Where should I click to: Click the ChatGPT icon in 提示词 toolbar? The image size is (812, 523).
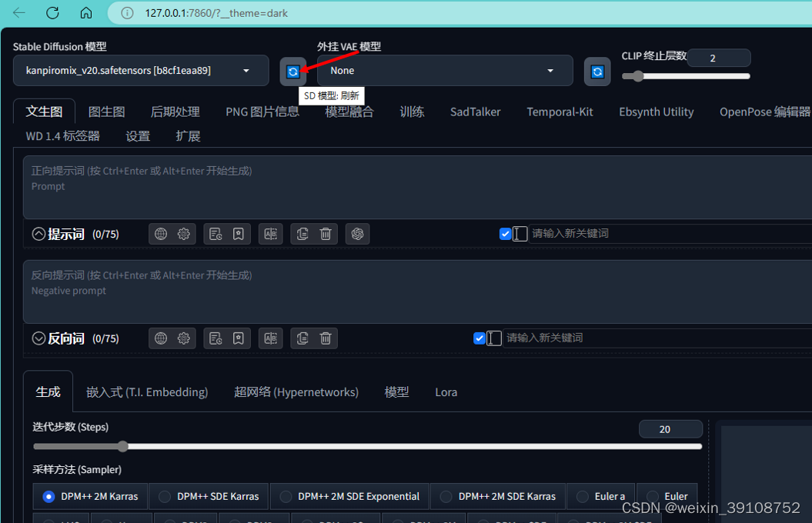357,234
